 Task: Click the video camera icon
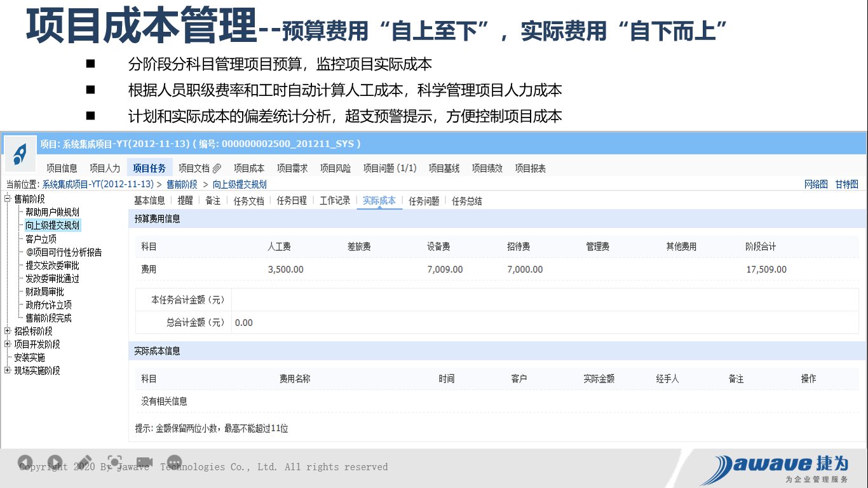144,463
